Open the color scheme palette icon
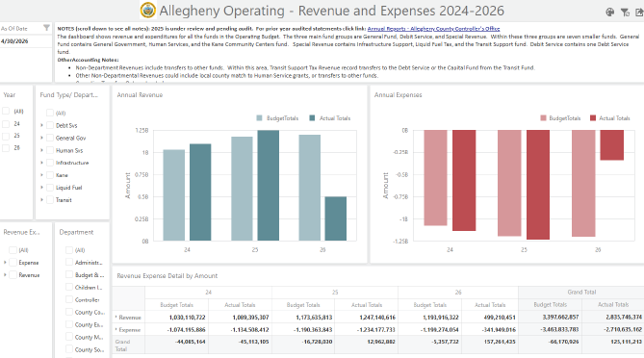 (610, 13)
